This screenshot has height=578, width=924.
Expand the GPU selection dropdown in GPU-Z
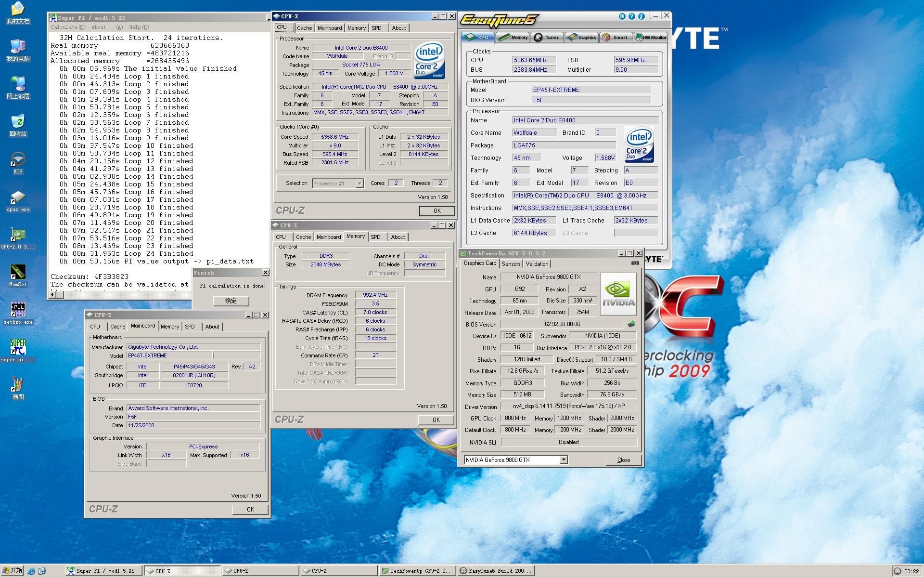point(564,460)
